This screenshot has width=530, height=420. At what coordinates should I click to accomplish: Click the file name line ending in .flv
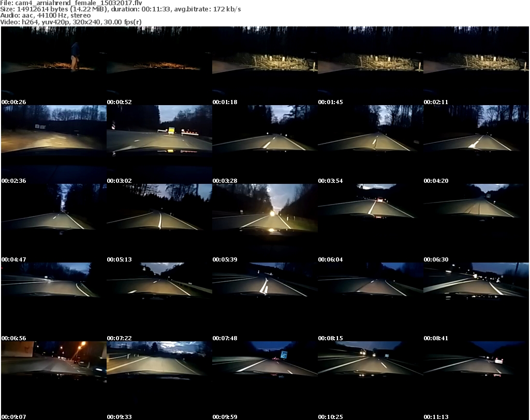[x=71, y=3]
